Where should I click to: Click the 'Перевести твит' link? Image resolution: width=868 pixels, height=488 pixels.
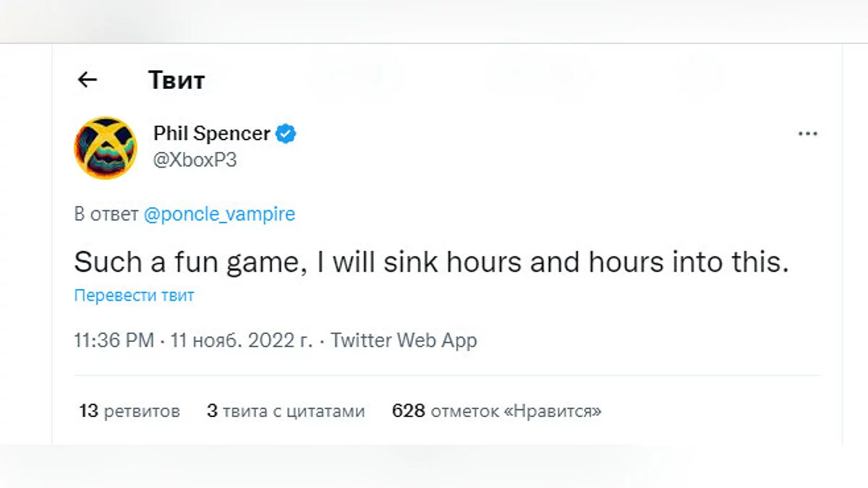tap(134, 296)
